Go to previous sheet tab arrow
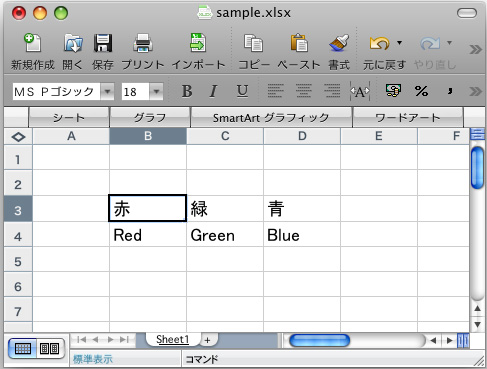Screen dimensions: 487x369 point(96,340)
